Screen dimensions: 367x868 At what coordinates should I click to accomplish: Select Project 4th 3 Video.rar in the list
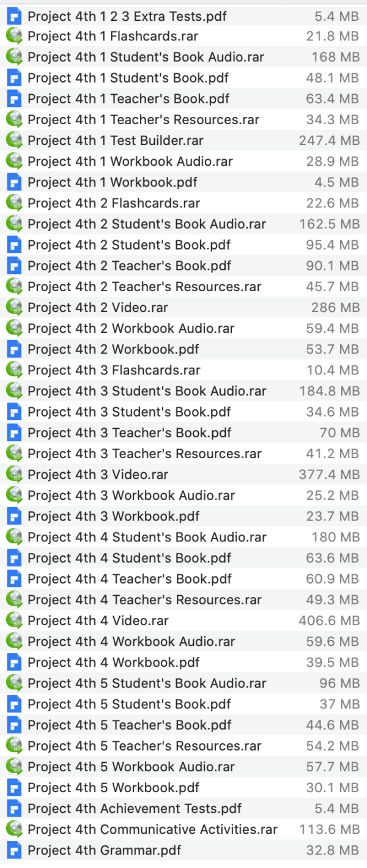click(x=97, y=475)
